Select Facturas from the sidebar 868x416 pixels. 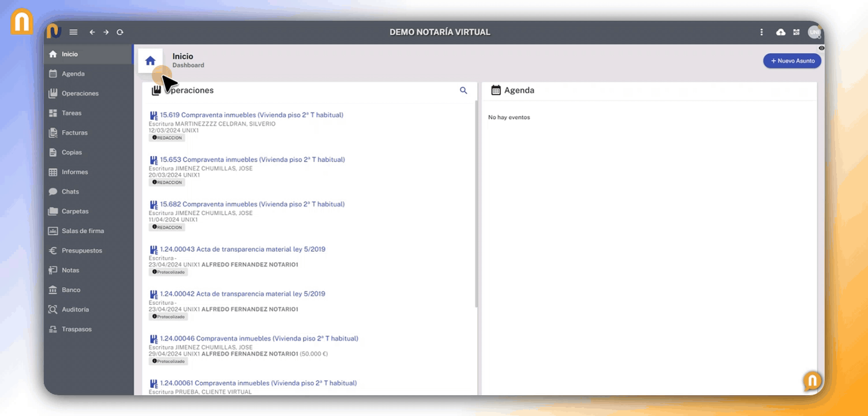tap(74, 133)
